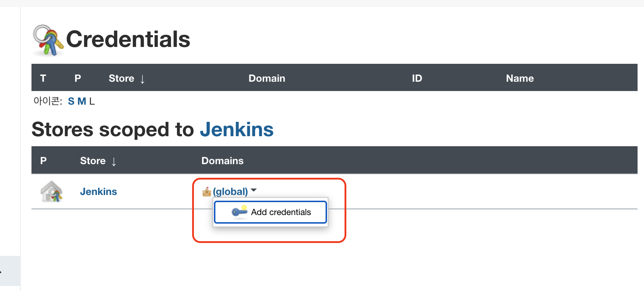Sort credentials table by Store column

[127, 78]
